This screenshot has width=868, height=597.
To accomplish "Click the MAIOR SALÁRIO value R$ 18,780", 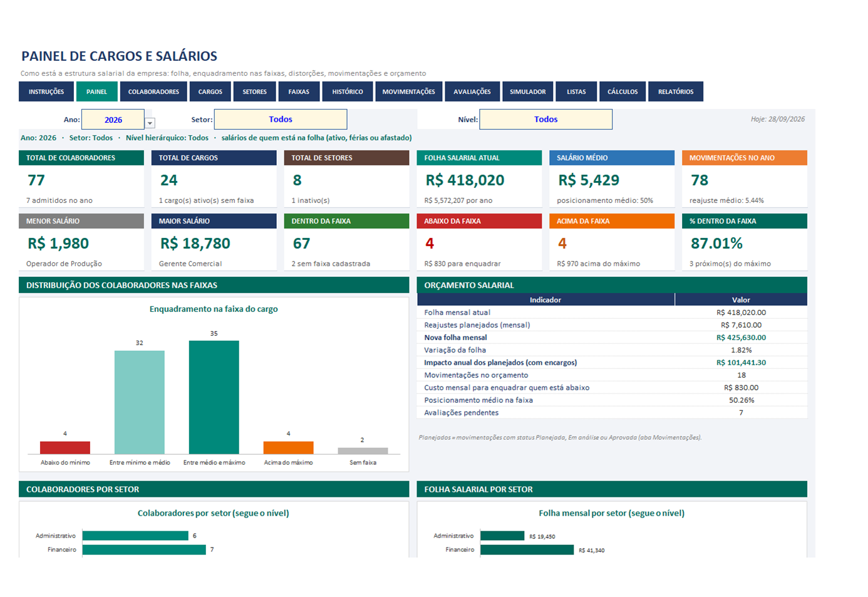I will coord(195,244).
